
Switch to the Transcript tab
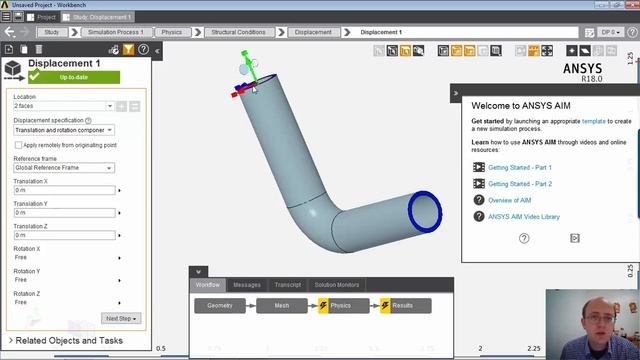(288, 284)
